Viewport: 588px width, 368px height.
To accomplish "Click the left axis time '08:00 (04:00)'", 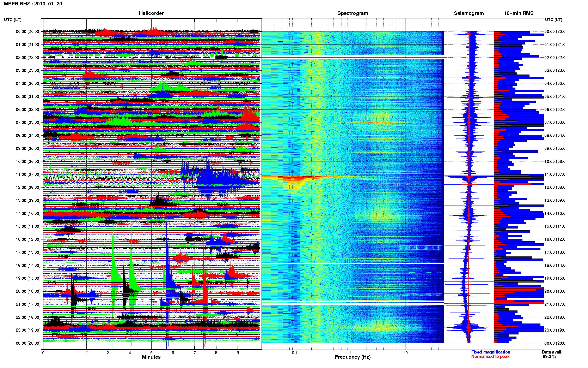I will pyautogui.click(x=28, y=135).
